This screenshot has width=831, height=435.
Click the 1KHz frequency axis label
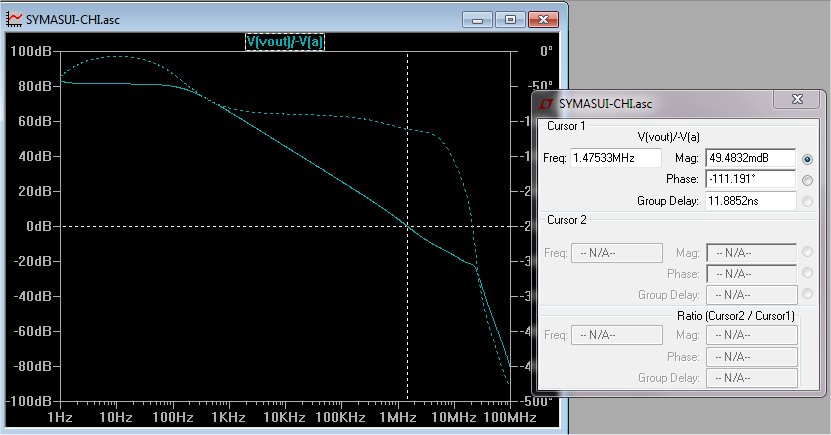click(x=228, y=418)
